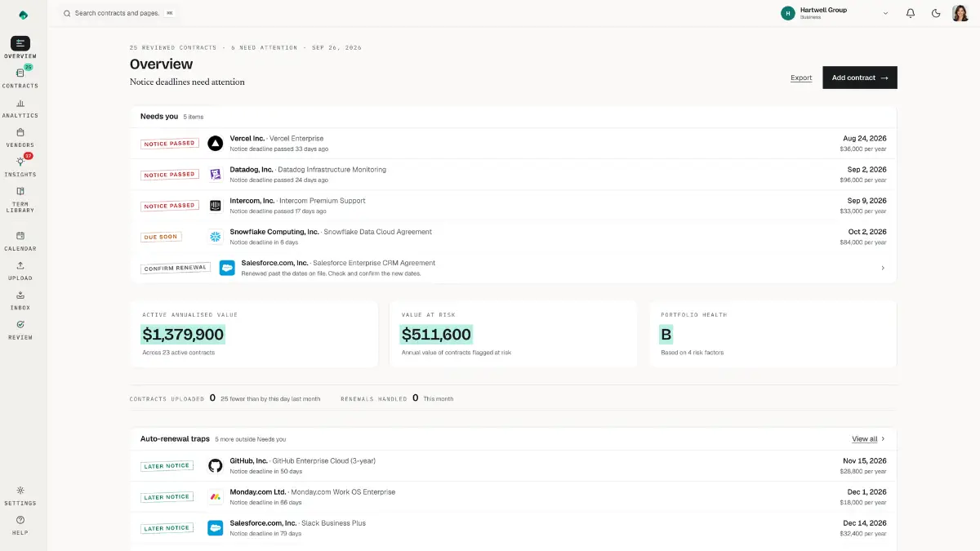Image resolution: width=980 pixels, height=551 pixels.
Task: Open Insights with the lightbulb icon
Action: [20, 167]
